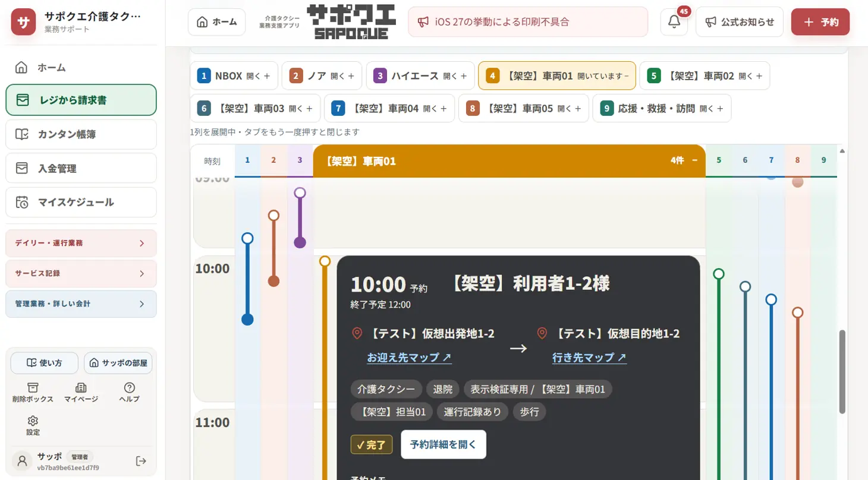Open the 【架空】車両02 tab
The image size is (868, 480).
(x=705, y=75)
